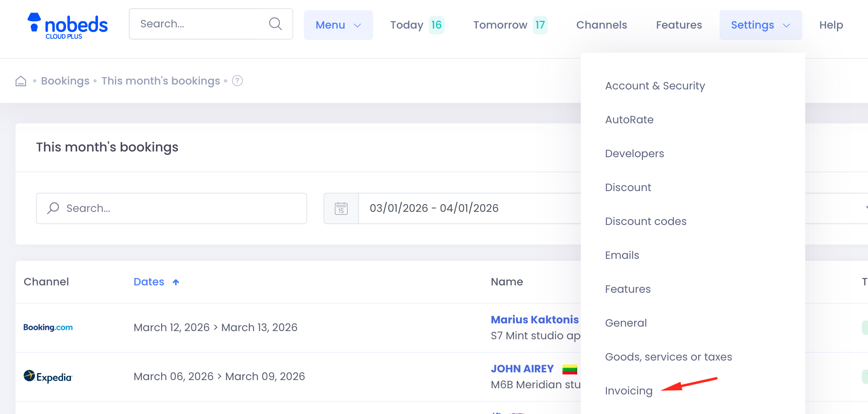Screen dimensions: 868x414
Task: Click the Booking.com channel logo
Action: pyautogui.click(x=48, y=327)
